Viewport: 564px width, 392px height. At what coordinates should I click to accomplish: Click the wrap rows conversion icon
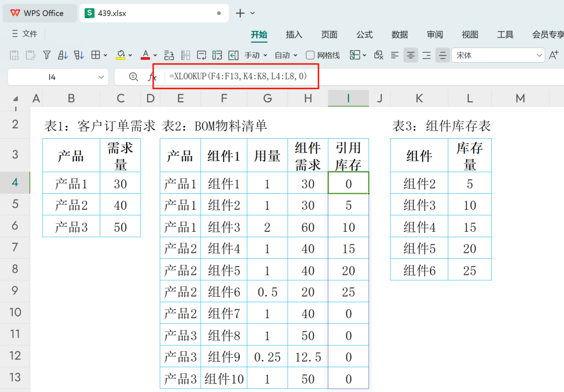(169, 55)
